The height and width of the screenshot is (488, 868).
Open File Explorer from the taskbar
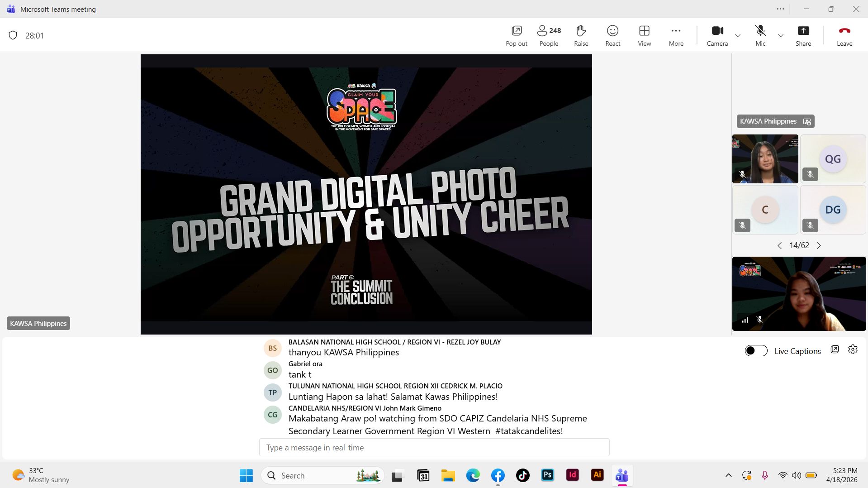pos(448,475)
